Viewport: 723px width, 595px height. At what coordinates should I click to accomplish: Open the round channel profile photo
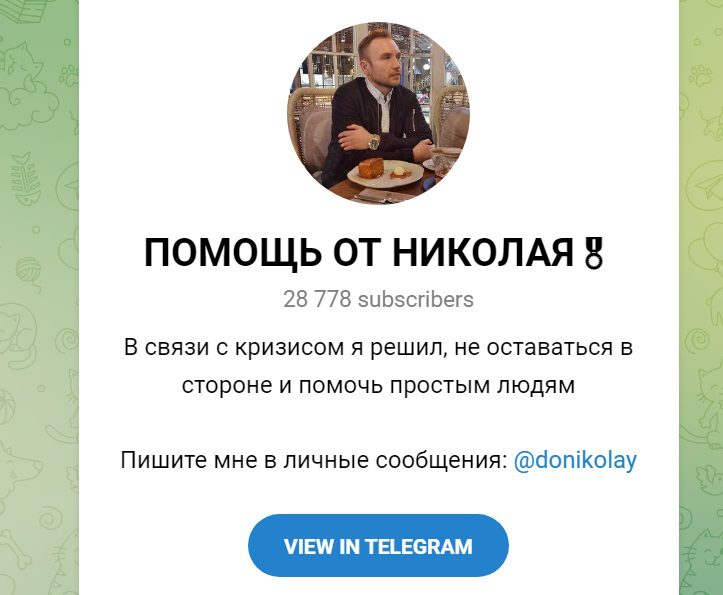click(379, 113)
